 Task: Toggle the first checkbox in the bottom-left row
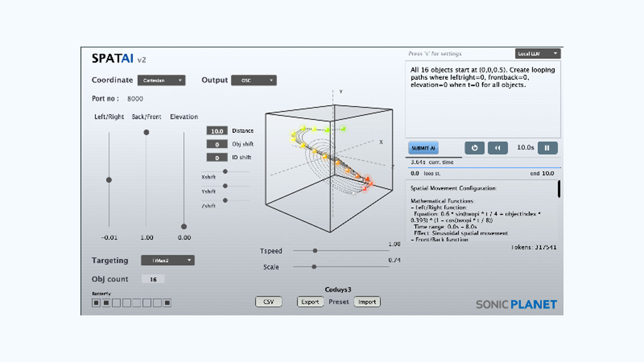(96, 303)
